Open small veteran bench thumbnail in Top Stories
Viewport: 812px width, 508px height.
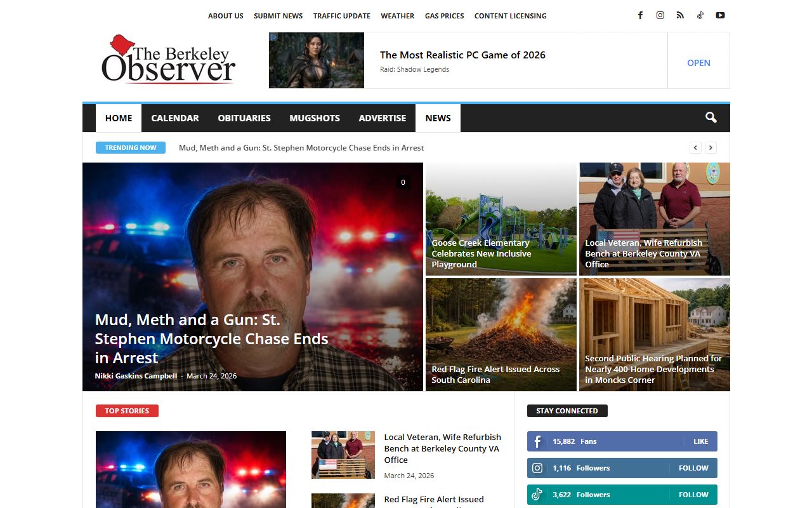click(343, 455)
